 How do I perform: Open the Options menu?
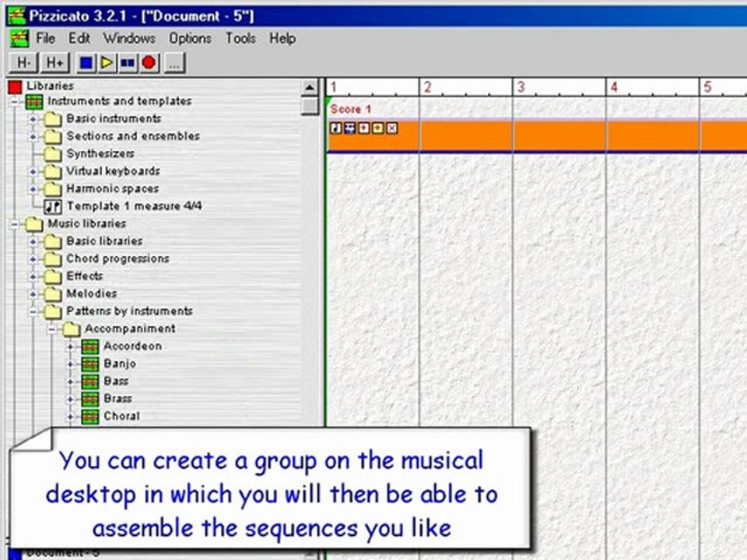coord(190,38)
